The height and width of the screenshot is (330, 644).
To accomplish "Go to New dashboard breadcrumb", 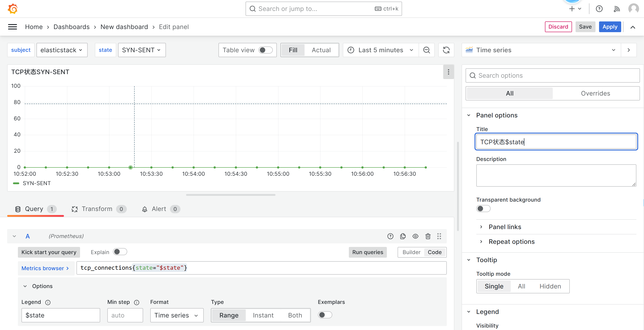I will 124,27.
